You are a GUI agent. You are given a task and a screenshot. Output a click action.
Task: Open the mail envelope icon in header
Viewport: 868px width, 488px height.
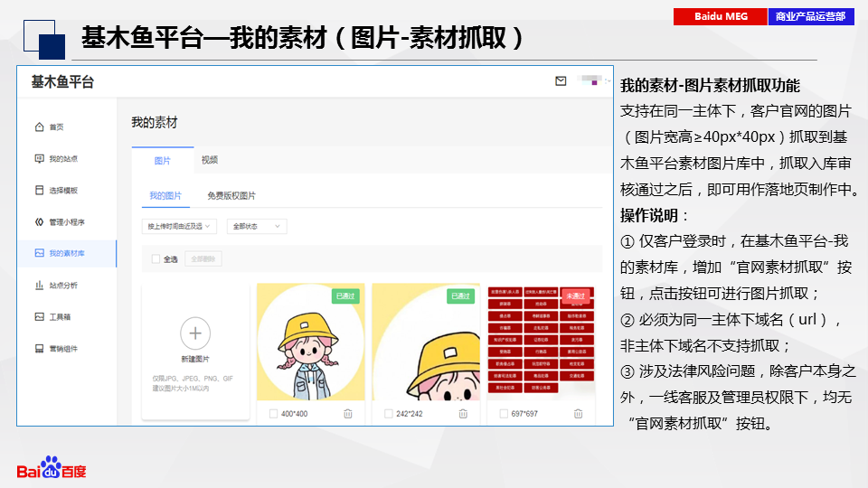click(561, 81)
